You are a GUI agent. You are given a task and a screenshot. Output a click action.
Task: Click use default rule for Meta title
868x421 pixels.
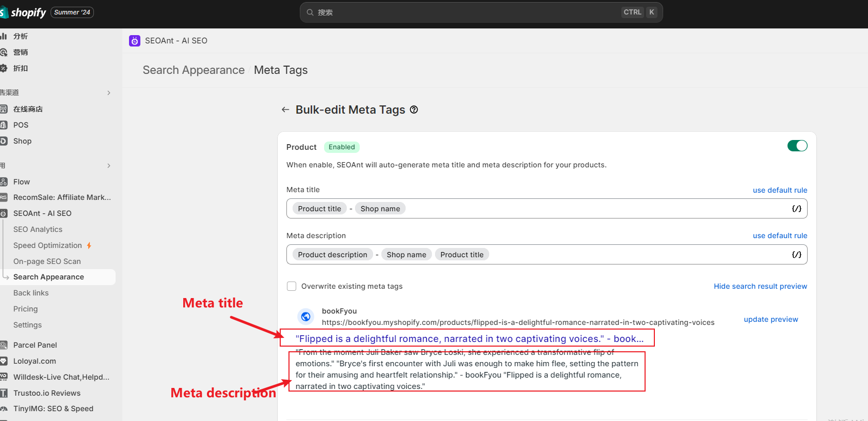coord(780,190)
